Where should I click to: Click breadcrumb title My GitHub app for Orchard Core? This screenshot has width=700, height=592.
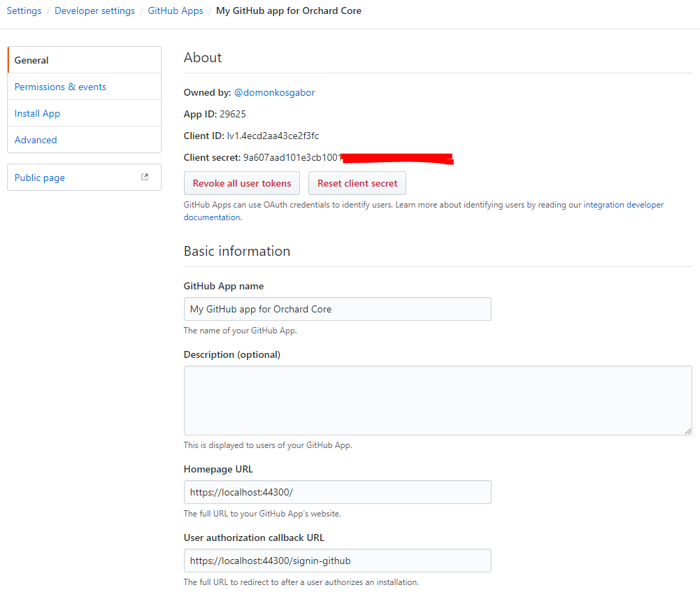click(289, 10)
